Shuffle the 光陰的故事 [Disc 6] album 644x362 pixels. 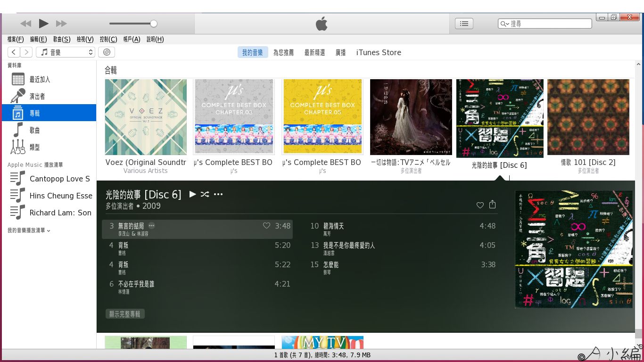(205, 194)
